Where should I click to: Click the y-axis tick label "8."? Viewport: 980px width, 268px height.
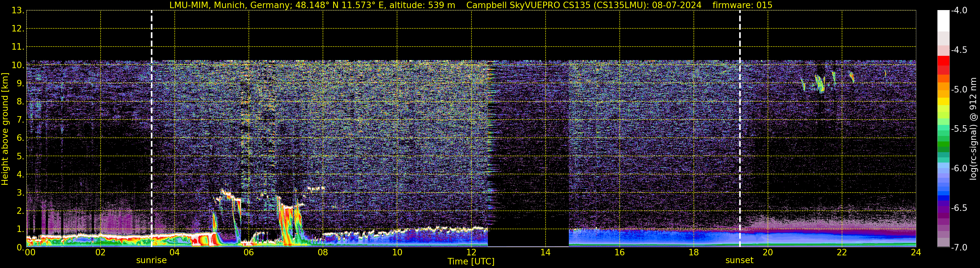click(20, 101)
